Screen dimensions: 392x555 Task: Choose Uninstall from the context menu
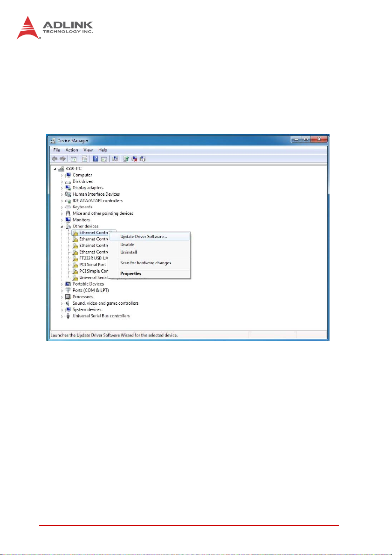149,253
